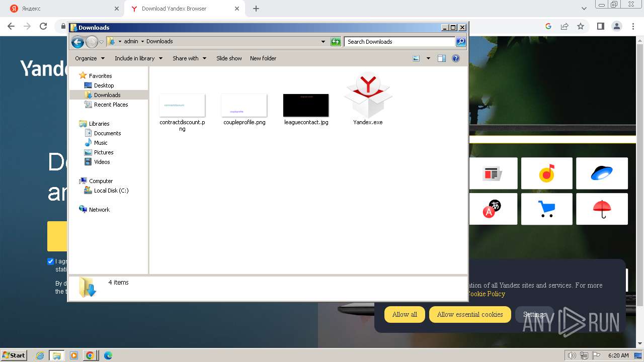Image resolution: width=644 pixels, height=362 pixels.
Task: Open a new Chrome tab
Action: (x=256, y=9)
